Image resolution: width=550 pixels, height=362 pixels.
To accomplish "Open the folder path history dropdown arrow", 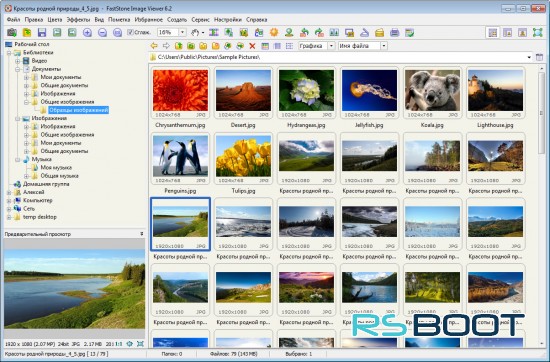I will pos(529,57).
